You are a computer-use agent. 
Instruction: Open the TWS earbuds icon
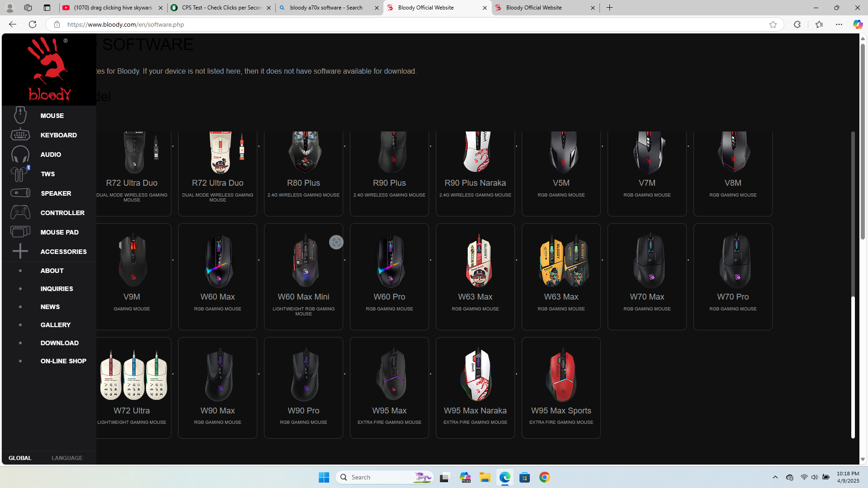tap(20, 174)
